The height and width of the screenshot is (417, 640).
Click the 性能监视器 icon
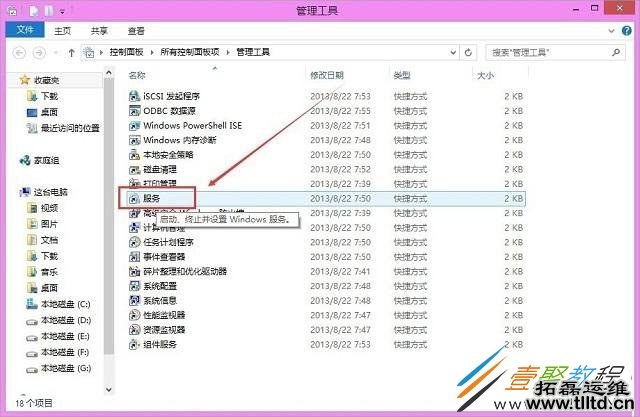134,315
